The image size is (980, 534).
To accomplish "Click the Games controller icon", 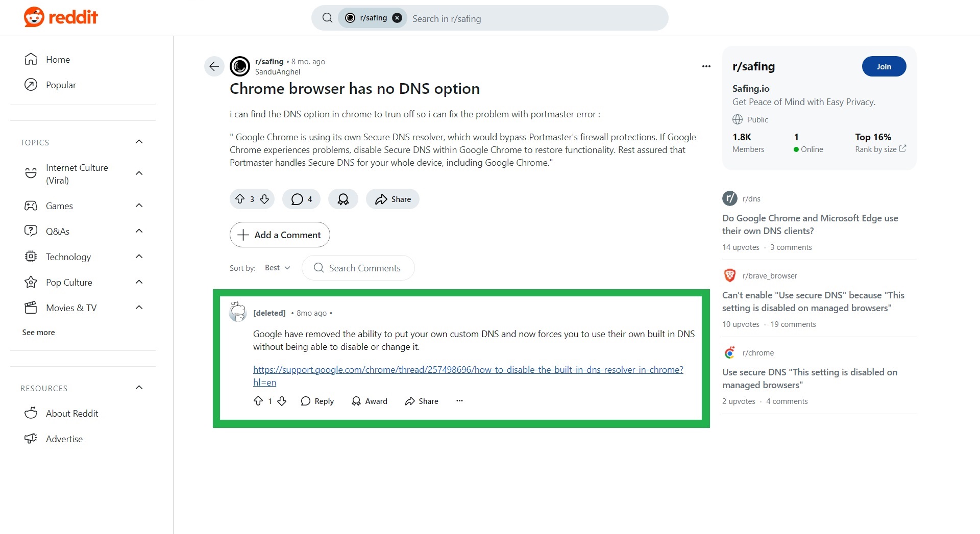I will point(31,206).
